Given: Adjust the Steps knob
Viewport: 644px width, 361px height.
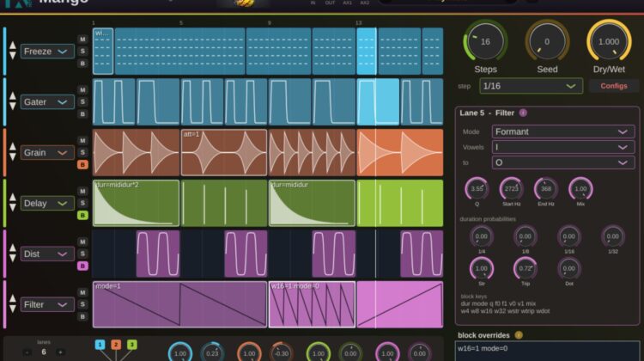Looking at the screenshot, I should (x=485, y=41).
